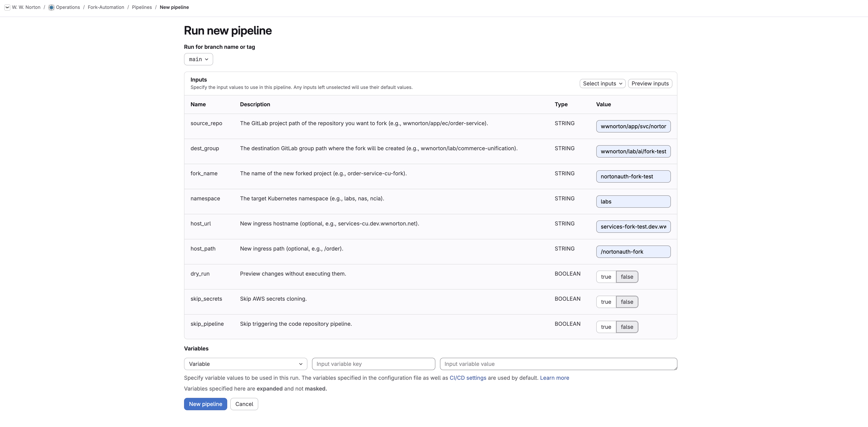Click the Operations group avatar icon

point(51,7)
